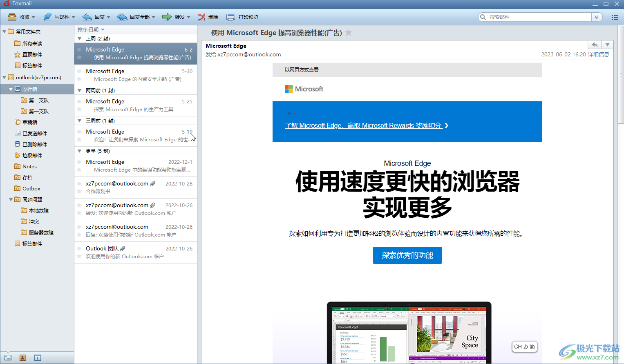
Task: Click the Delete (删除) red X icon
Action: point(201,17)
